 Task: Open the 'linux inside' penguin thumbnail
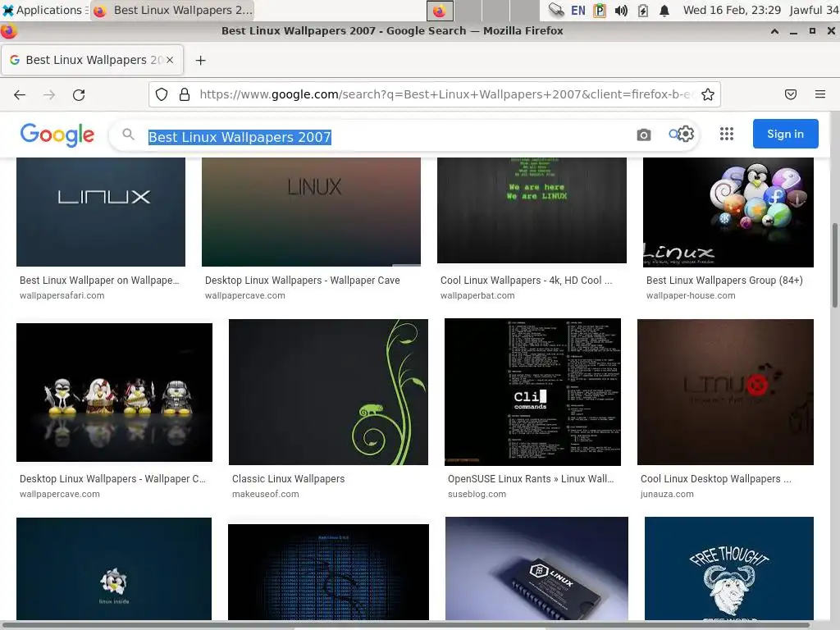coord(114,569)
